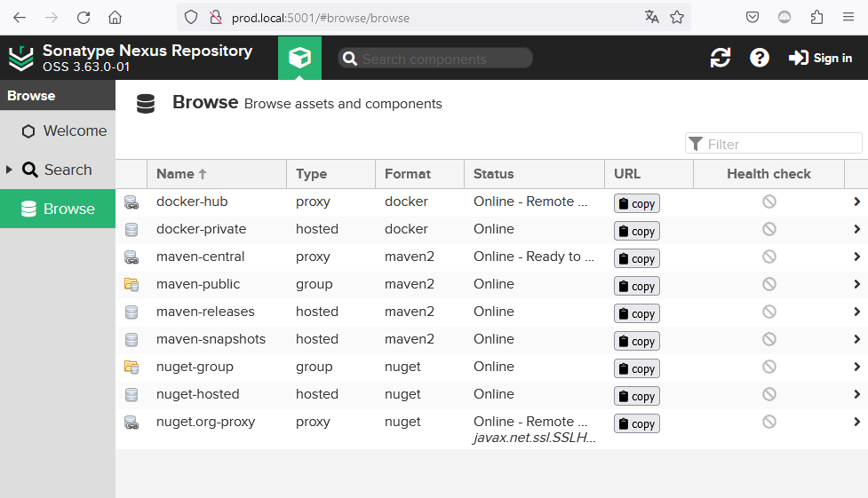
Task: Open the help question mark icon
Action: [759, 58]
